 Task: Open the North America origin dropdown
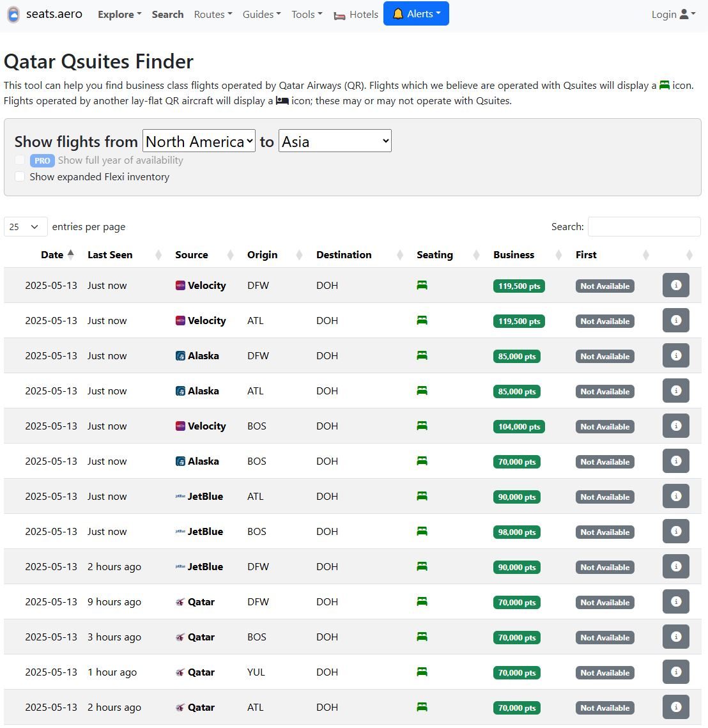coord(199,141)
